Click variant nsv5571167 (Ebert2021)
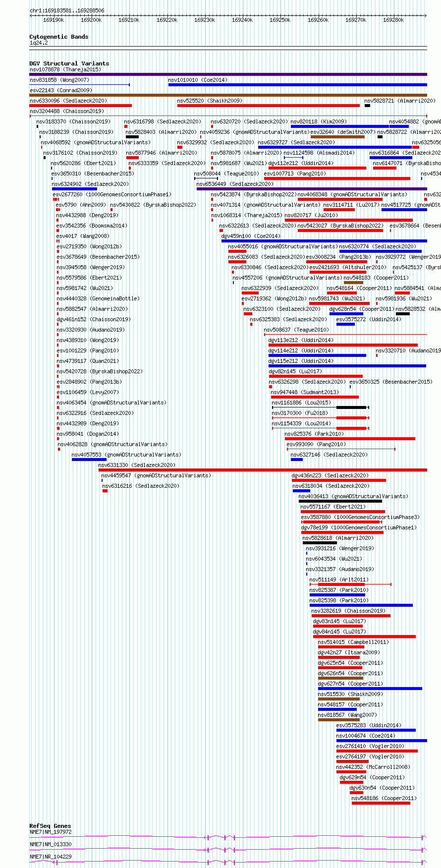 [333, 507]
